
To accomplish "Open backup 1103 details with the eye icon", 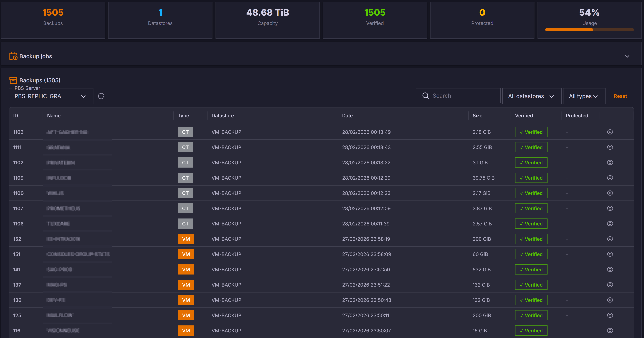I will (610, 132).
